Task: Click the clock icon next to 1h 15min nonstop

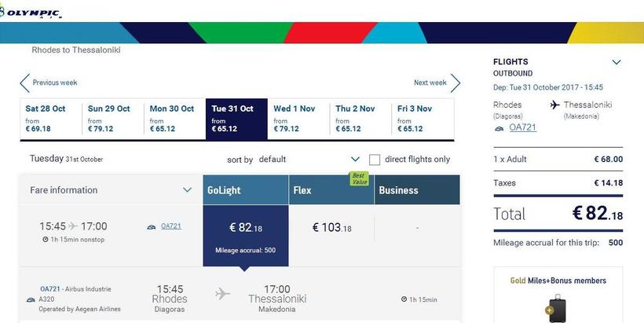Action: [x=46, y=240]
